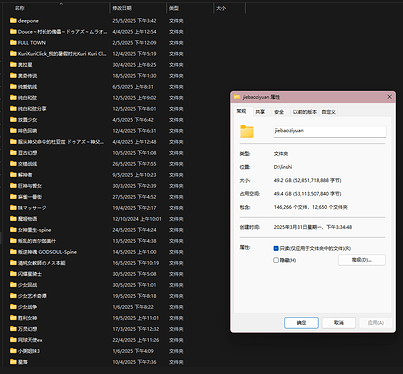The width and height of the screenshot is (403, 374).
Task: Click 取消 to cancel the dialog
Action: tap(339, 323)
